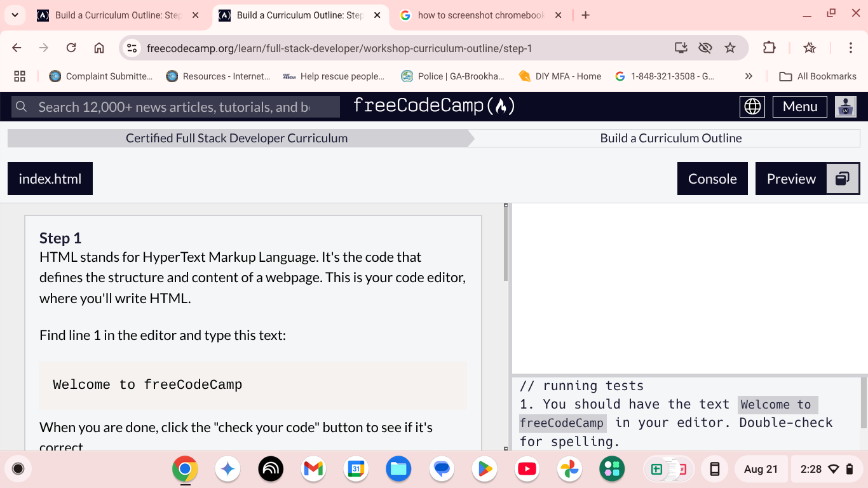Open Gmail from the shelf
868x488 pixels.
point(313,469)
